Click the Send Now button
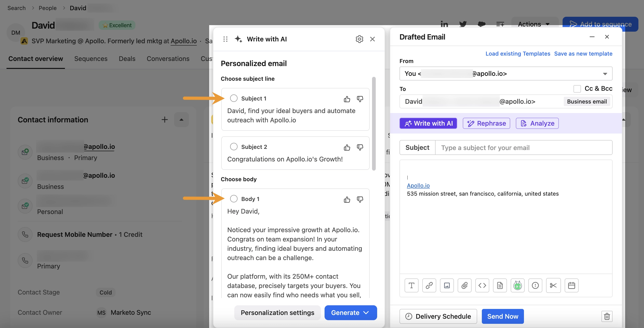The image size is (644, 328). 503,316
